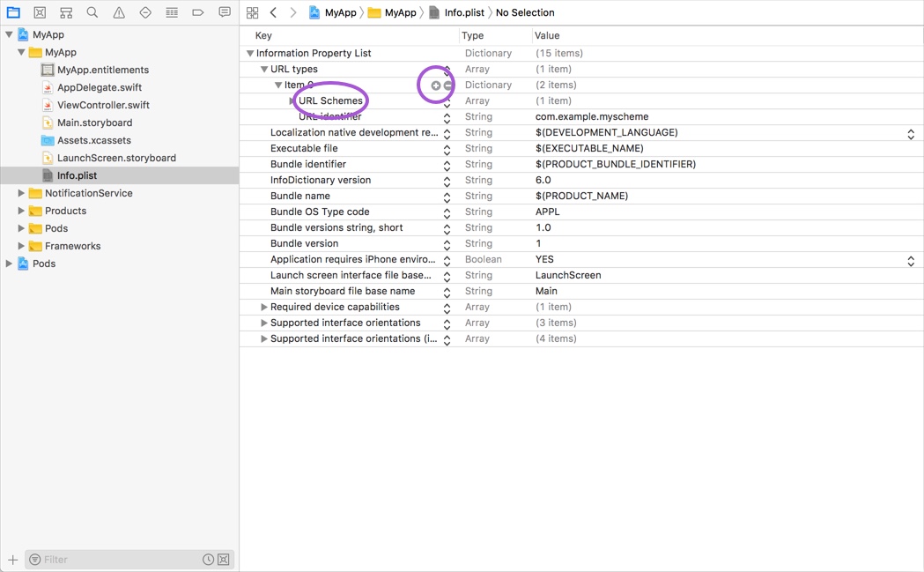The height and width of the screenshot is (572, 924).
Task: Expand the Pods folder inside MyApp project
Action: tap(21, 229)
